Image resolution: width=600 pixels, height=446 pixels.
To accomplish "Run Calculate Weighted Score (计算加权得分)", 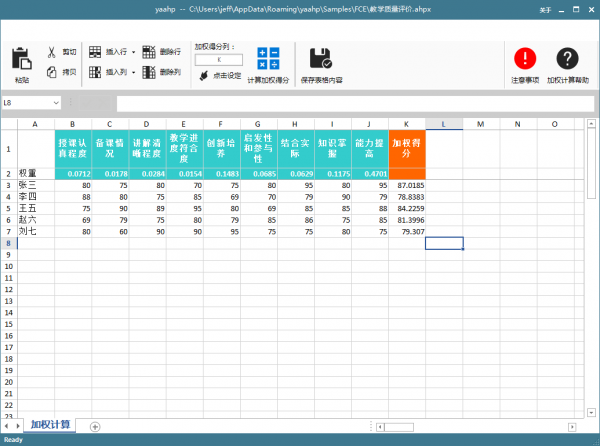I will [x=268, y=58].
